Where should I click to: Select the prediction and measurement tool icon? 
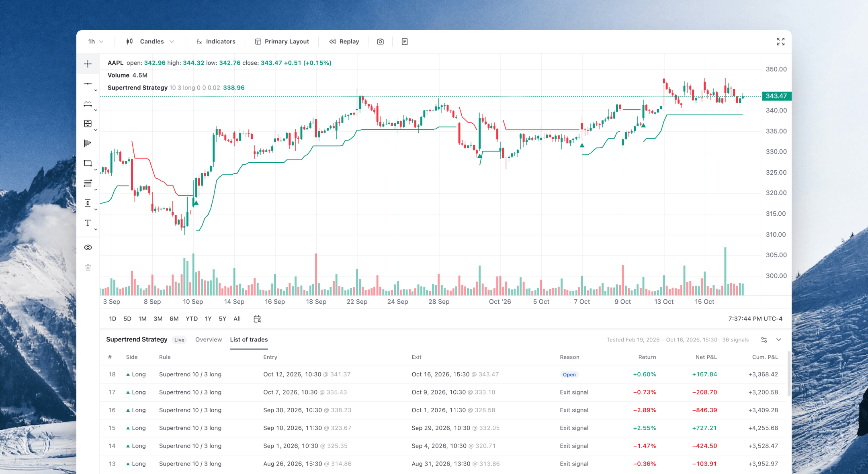pos(88,124)
